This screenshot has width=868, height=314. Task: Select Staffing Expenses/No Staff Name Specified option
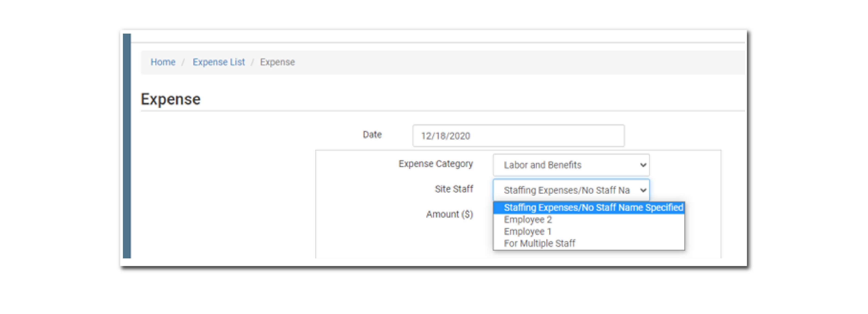pos(593,207)
